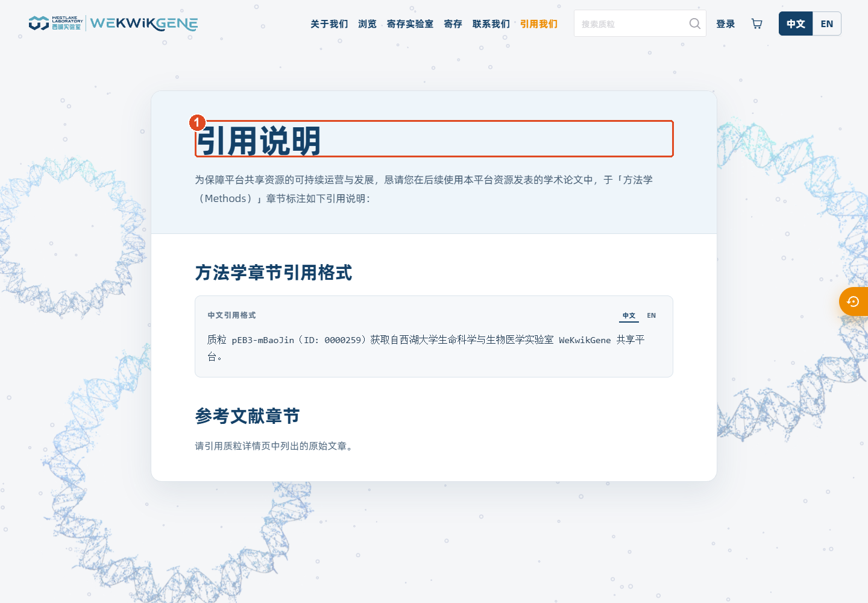
Task: Select the 引用我们 nav item
Action: click(x=539, y=24)
